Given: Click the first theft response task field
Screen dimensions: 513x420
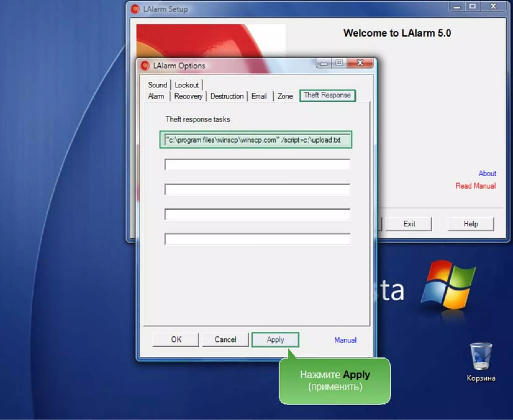Looking at the screenshot, I should point(257,140).
